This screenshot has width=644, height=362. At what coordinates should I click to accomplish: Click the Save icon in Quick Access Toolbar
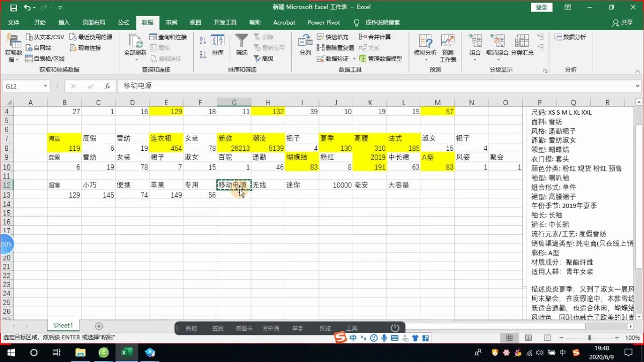click(x=14, y=8)
